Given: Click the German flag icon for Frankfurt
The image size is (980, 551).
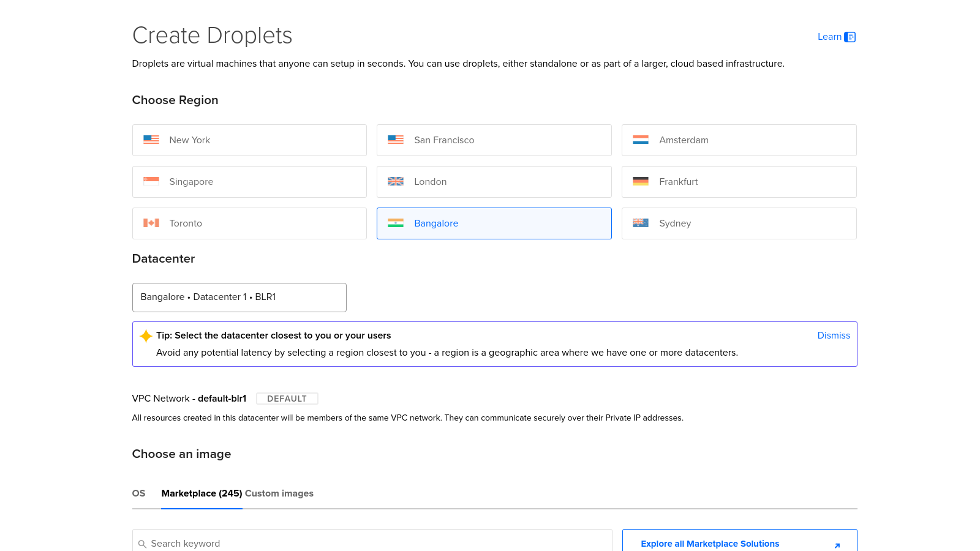Looking at the screenshot, I should (641, 181).
